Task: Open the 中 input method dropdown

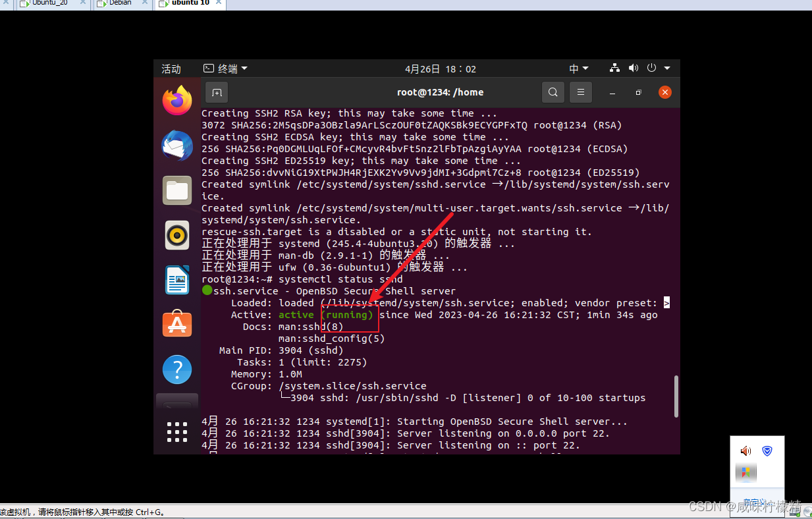Action: 578,68
